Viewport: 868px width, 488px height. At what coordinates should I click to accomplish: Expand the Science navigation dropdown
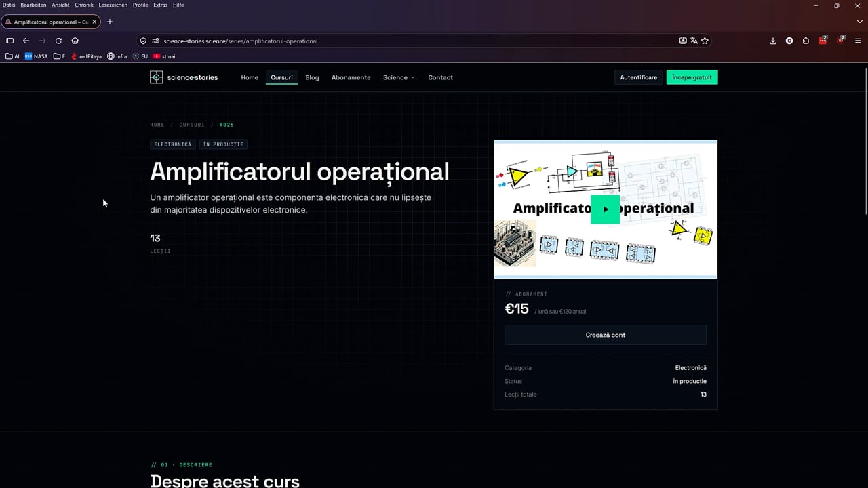pos(399,77)
